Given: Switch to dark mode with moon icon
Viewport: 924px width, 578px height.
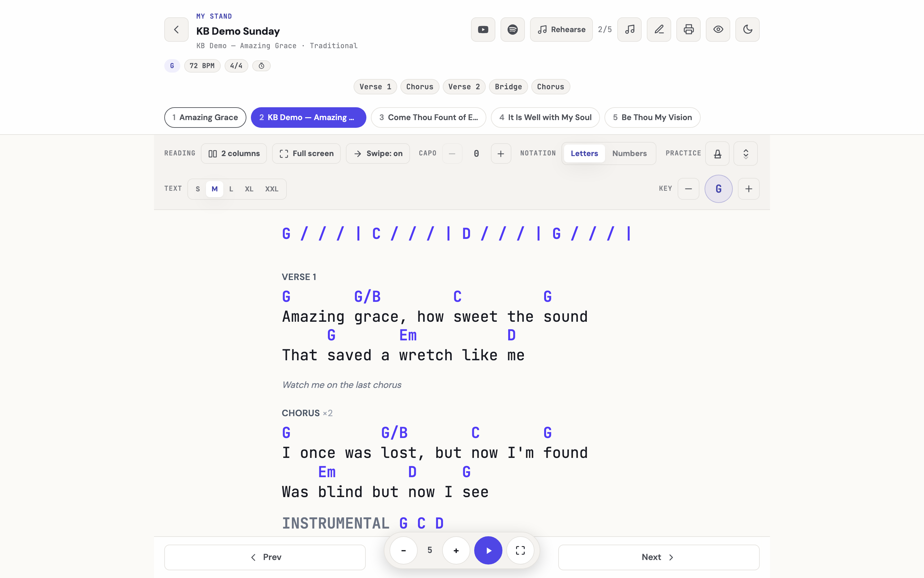Looking at the screenshot, I should tap(747, 30).
